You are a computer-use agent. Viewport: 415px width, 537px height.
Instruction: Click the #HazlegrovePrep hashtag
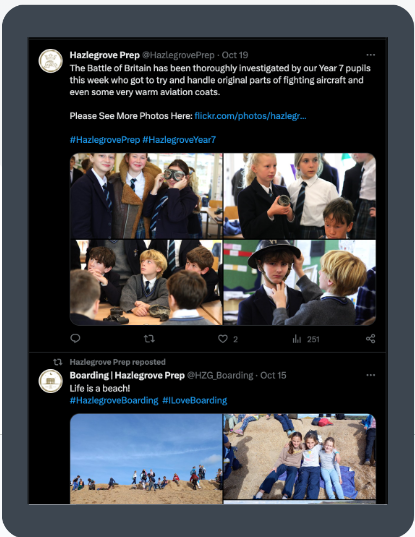(x=105, y=140)
